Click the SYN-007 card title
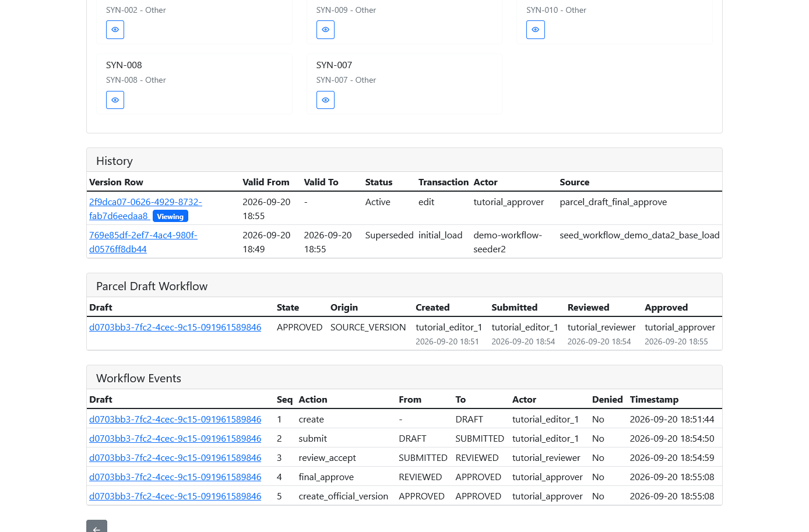This screenshot has height=532, width=809. tap(334, 65)
